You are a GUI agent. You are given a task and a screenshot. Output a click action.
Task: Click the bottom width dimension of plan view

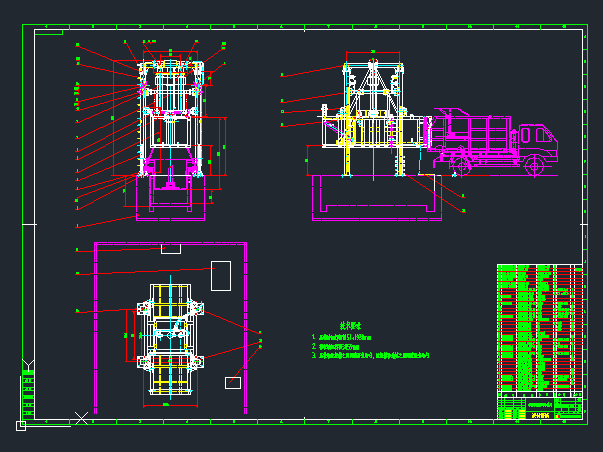170,405
